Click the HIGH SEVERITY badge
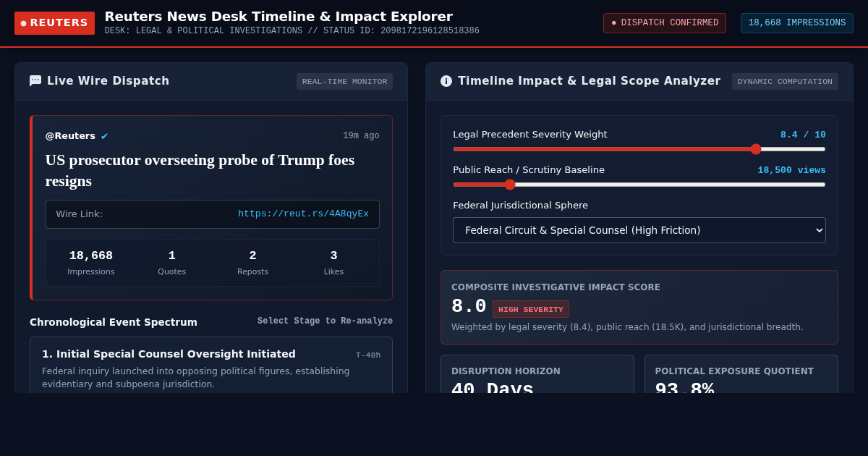The height and width of the screenshot is (456, 868). (531, 309)
